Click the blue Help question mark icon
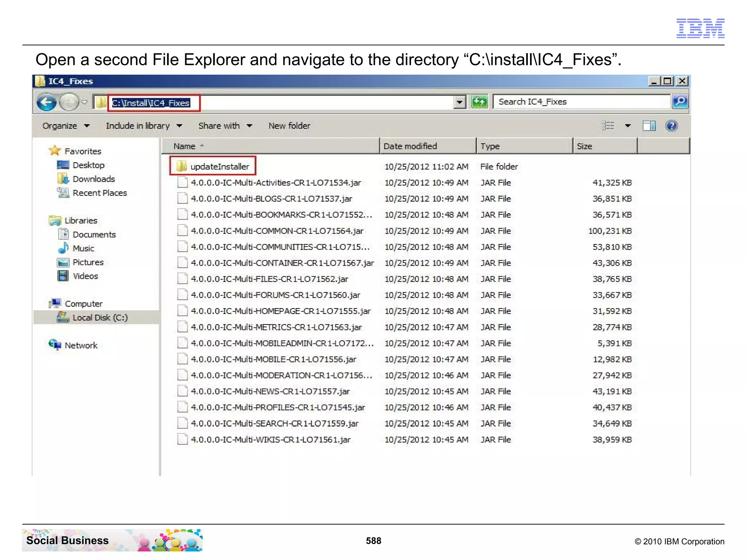747x560 pixels. click(671, 126)
